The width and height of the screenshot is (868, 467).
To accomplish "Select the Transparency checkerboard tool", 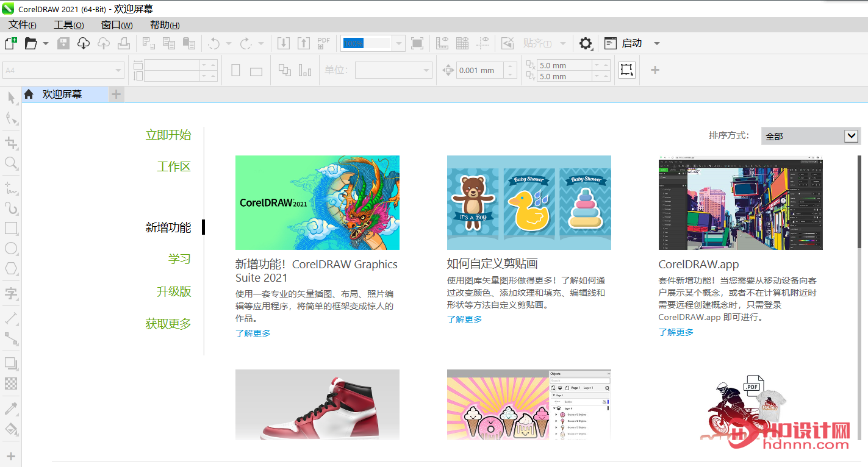I will [11, 383].
